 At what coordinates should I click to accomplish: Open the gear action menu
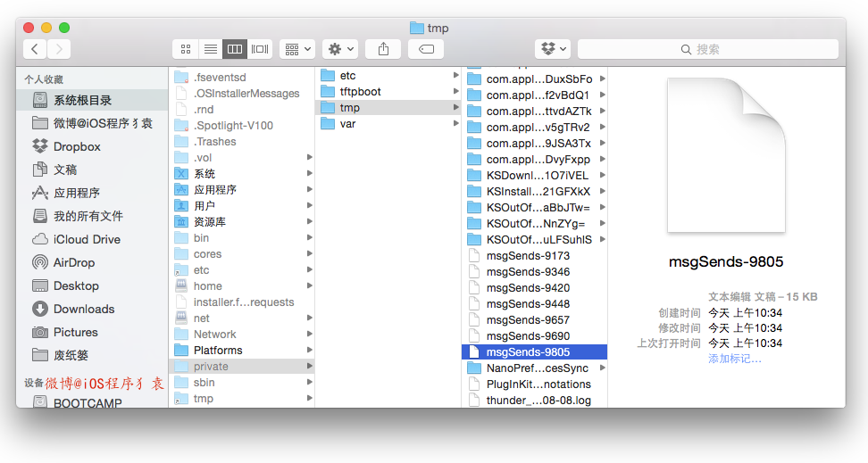(340, 49)
